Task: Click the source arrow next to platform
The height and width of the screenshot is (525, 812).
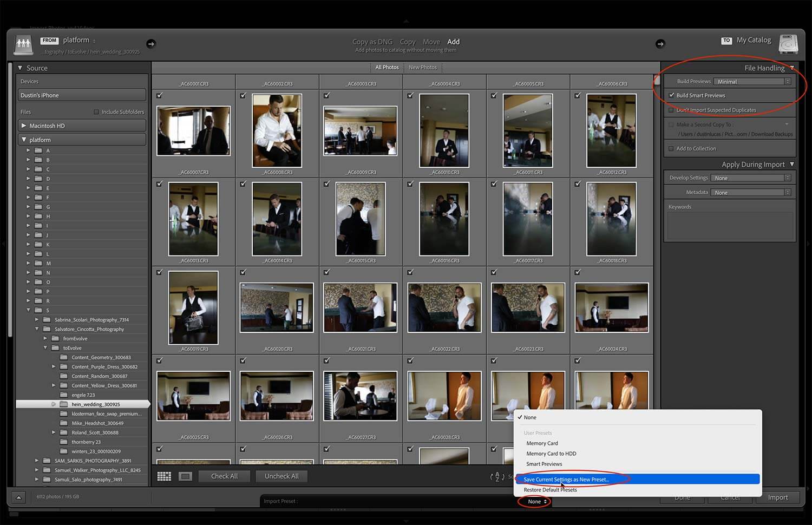Action: (151, 44)
